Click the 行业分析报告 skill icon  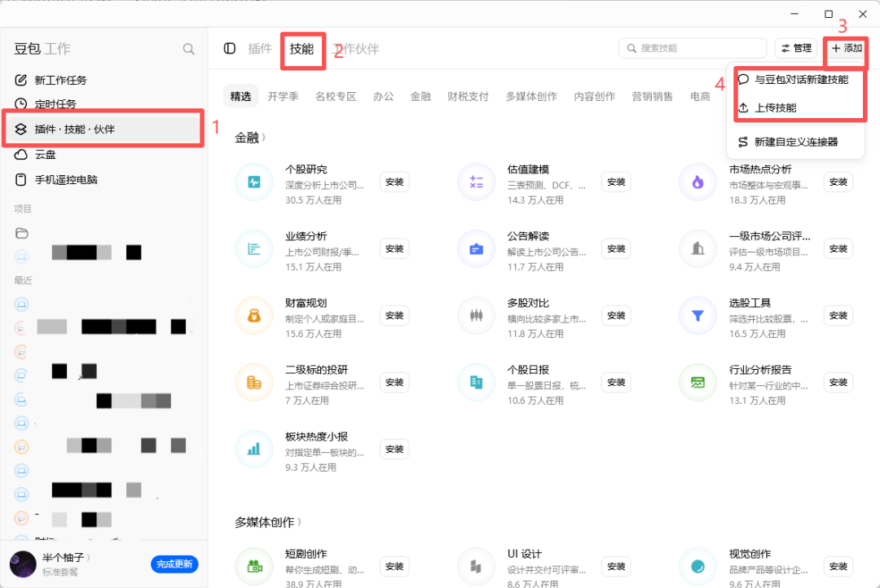(697, 382)
